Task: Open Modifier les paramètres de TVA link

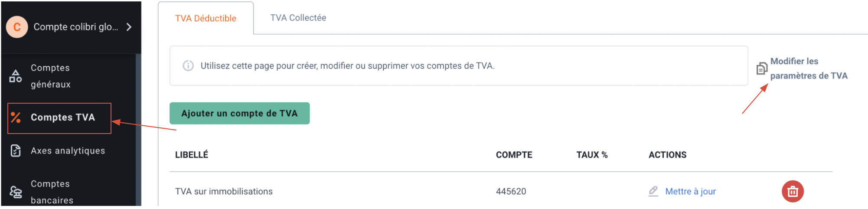Action: (809, 69)
